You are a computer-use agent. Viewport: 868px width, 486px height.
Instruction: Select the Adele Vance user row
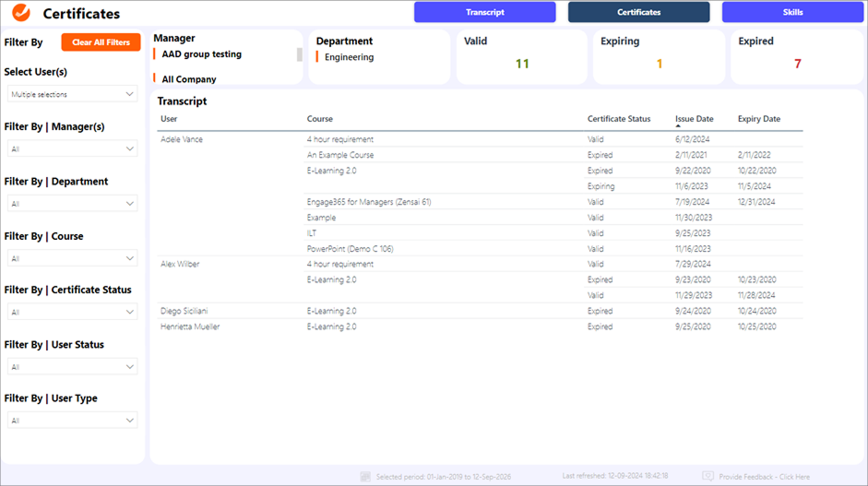tap(182, 139)
